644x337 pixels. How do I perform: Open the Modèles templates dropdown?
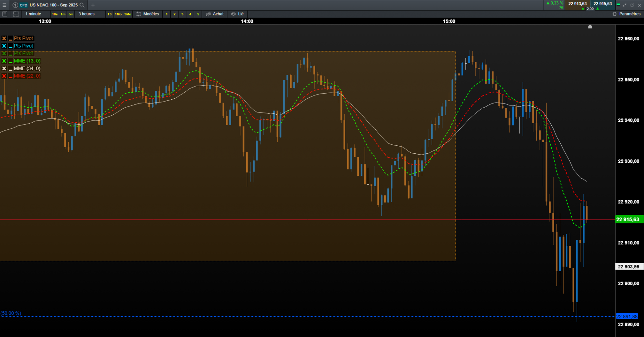tap(147, 14)
